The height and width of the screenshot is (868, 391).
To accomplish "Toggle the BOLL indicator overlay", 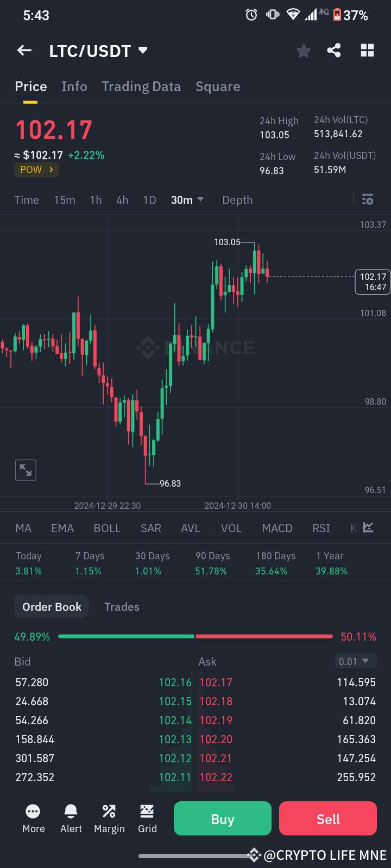I will 107,528.
